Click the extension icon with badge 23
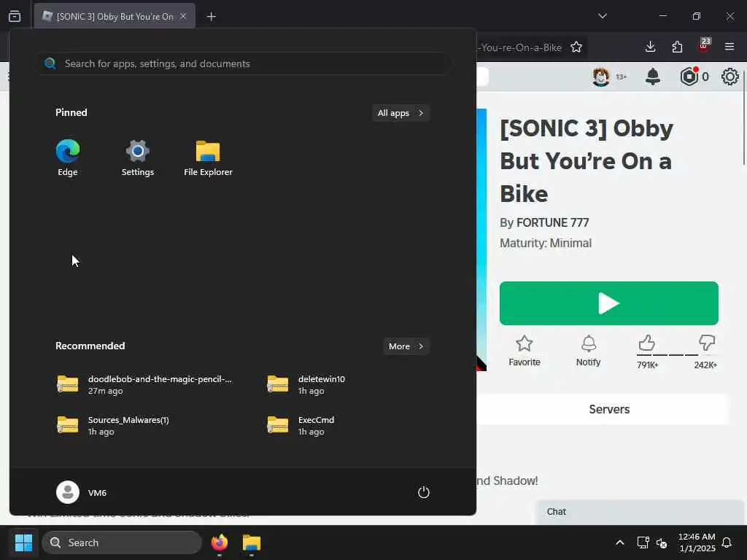 (x=704, y=46)
